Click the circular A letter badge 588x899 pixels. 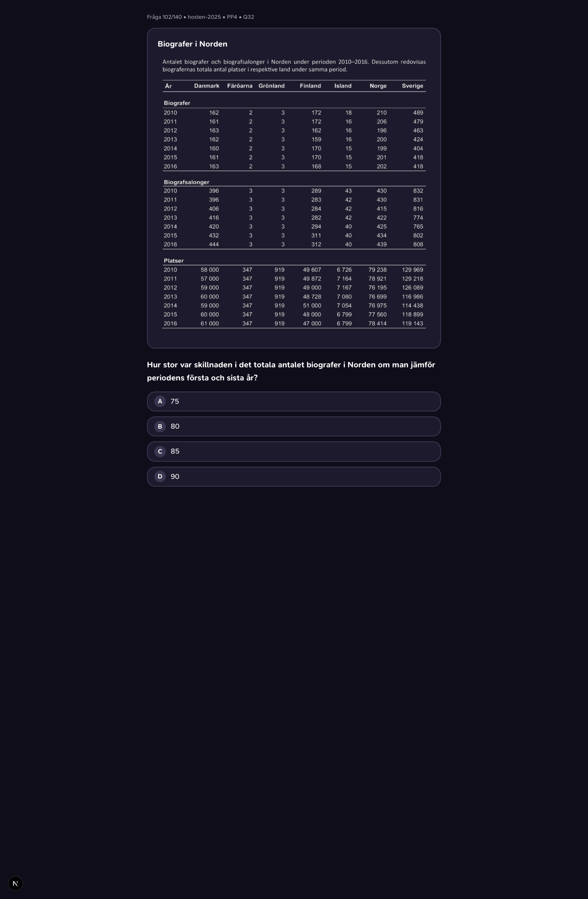tap(160, 401)
